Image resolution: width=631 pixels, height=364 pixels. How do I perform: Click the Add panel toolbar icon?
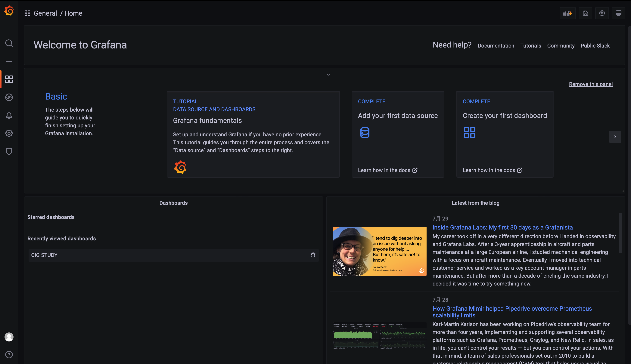pos(568,13)
